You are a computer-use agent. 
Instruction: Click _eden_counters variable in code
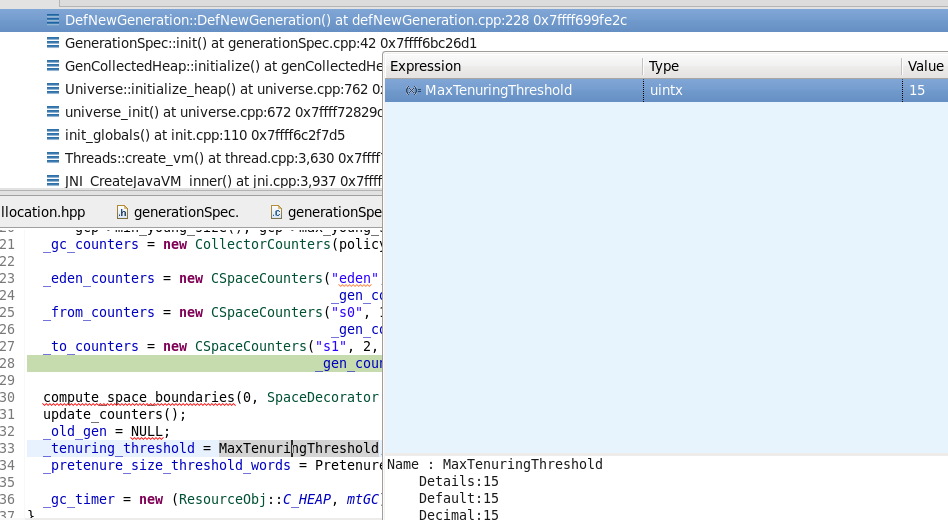pyautogui.click(x=99, y=278)
